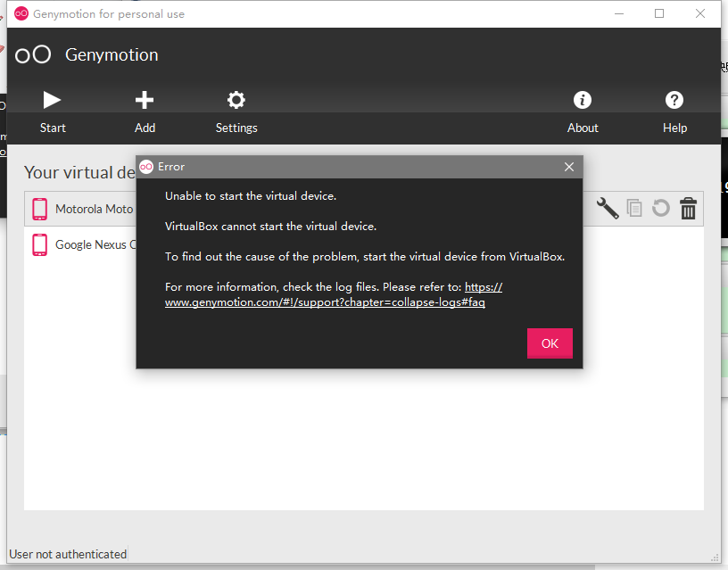
Task: Click 'VirtualBox cannot start the virtual device.' text
Action: [270, 226]
